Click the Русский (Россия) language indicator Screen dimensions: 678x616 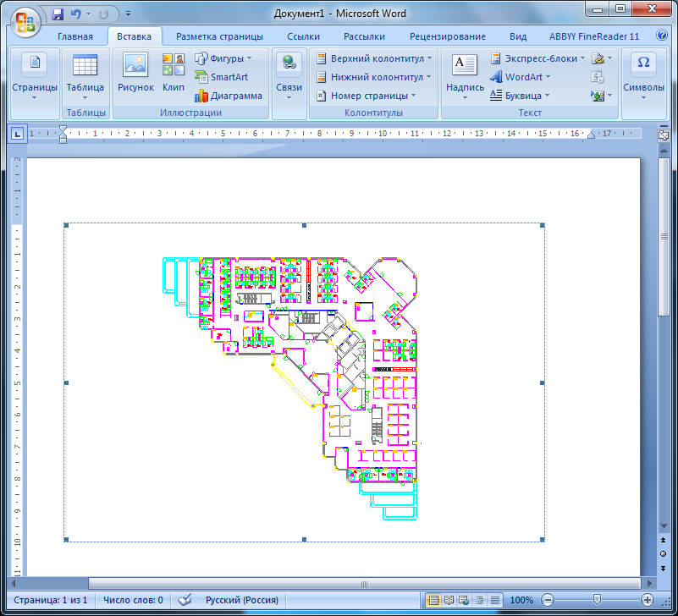tap(241, 600)
